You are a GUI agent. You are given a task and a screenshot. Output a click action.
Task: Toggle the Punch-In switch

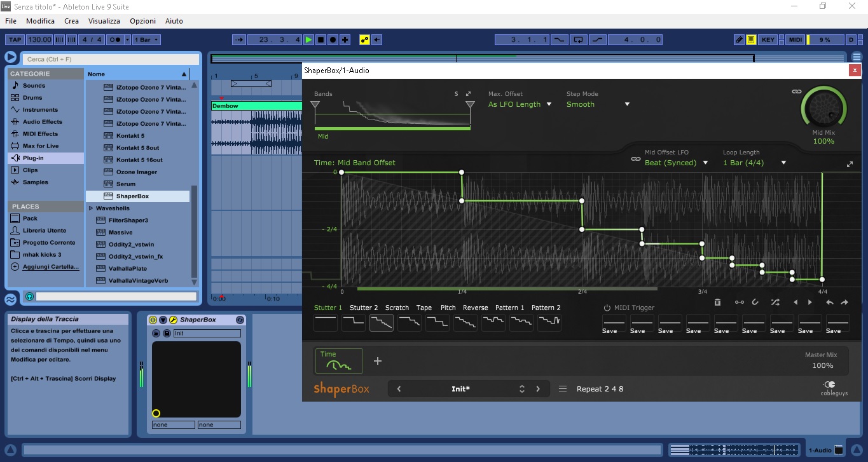(x=559, y=39)
